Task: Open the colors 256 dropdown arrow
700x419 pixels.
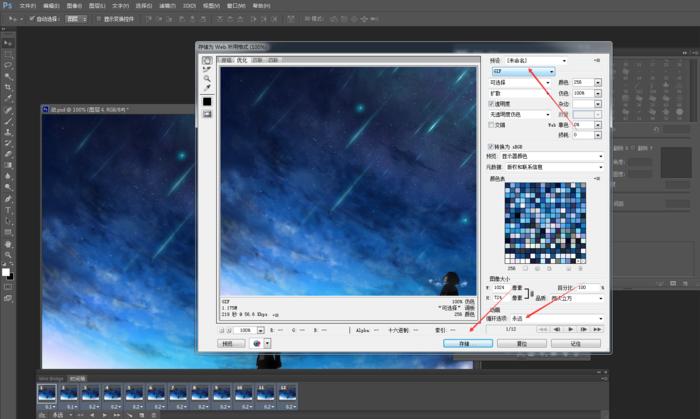Action: [598, 83]
